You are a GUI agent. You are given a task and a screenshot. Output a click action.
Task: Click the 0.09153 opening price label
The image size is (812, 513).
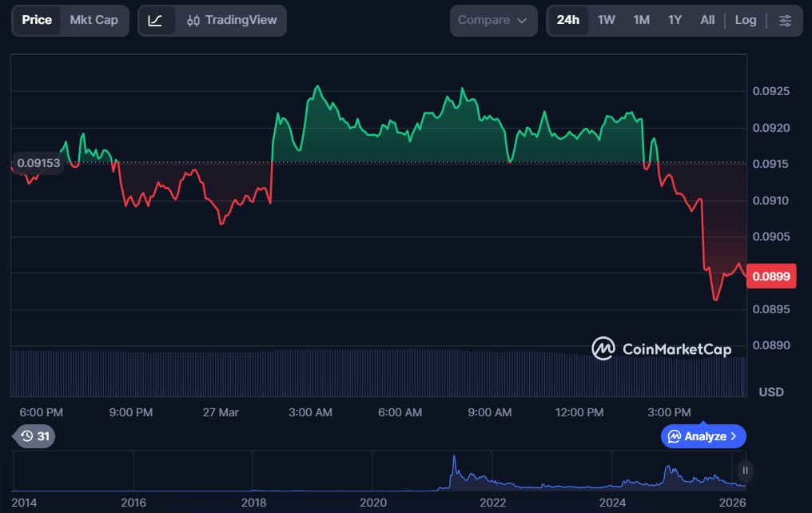(x=38, y=163)
